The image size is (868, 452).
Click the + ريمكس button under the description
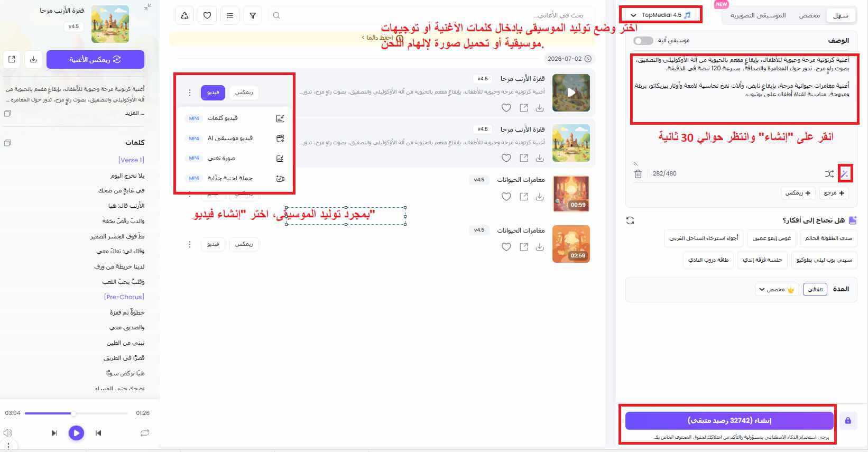click(798, 193)
